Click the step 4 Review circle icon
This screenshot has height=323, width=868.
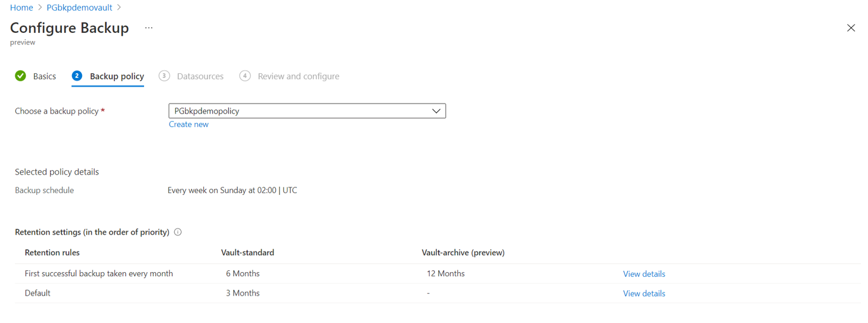(x=245, y=76)
